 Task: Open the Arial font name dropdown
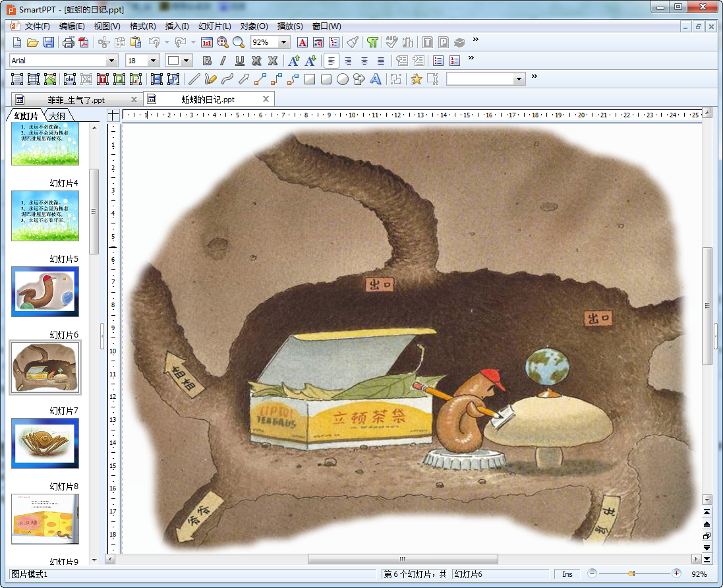(x=112, y=61)
